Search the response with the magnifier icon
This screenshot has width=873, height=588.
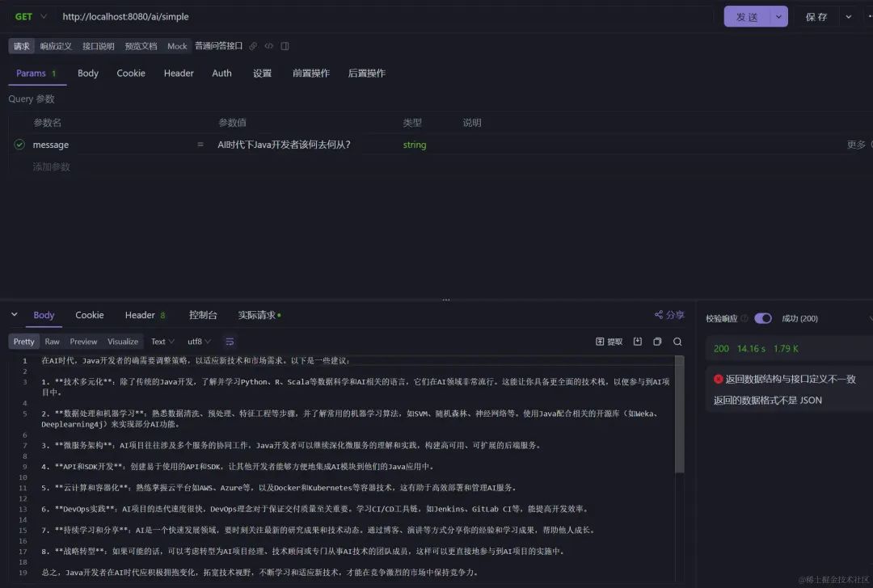[677, 341]
